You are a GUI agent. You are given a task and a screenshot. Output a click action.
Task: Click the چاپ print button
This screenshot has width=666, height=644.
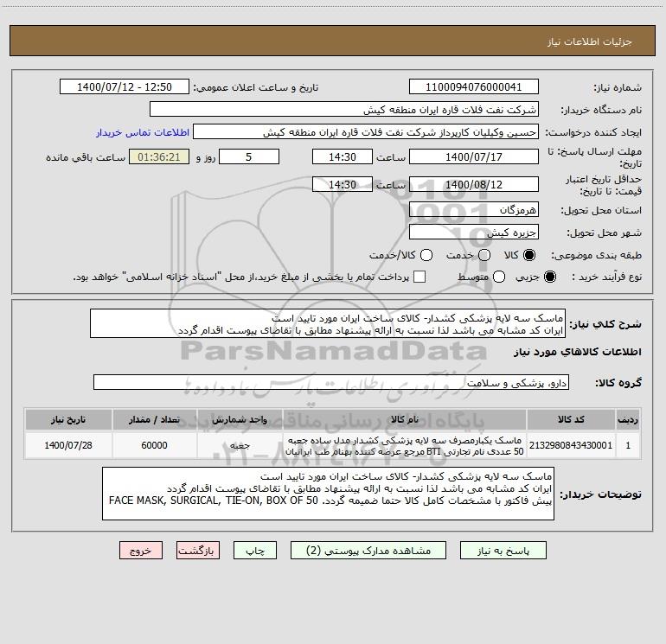(255, 551)
